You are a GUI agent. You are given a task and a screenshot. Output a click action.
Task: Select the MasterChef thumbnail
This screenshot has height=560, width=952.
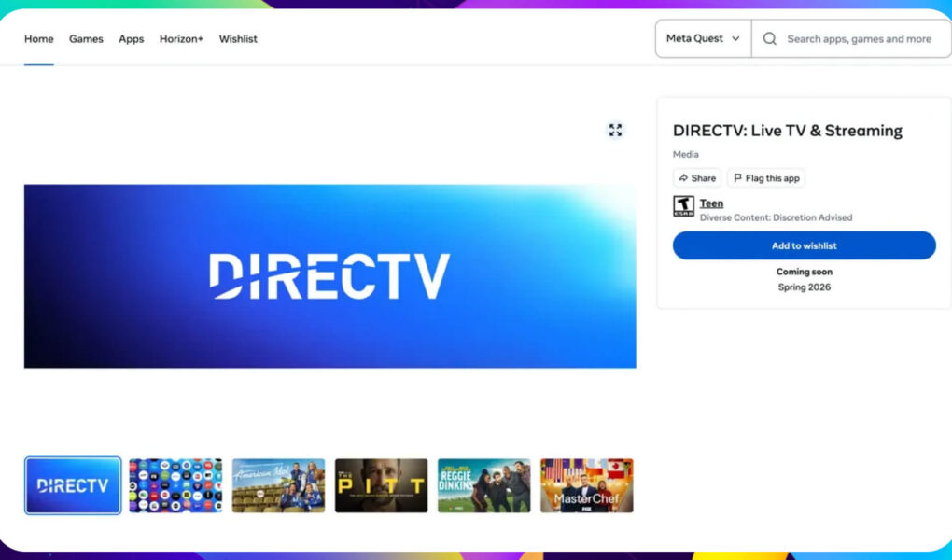tap(586, 485)
